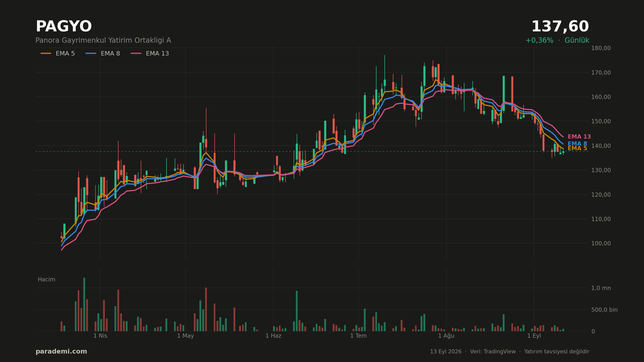Click the 1 Nis date axis label
The width and height of the screenshot is (644, 362).
[x=100, y=336]
